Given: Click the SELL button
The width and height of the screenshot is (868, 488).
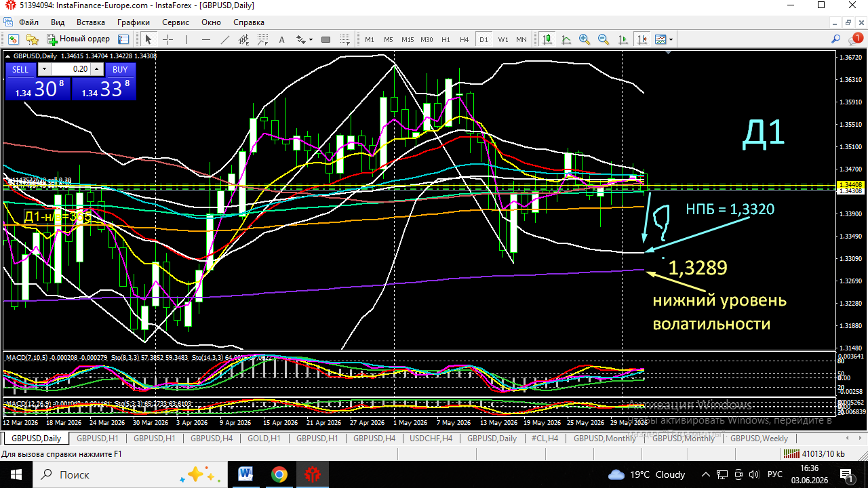Looking at the screenshot, I should pyautogui.click(x=20, y=69).
